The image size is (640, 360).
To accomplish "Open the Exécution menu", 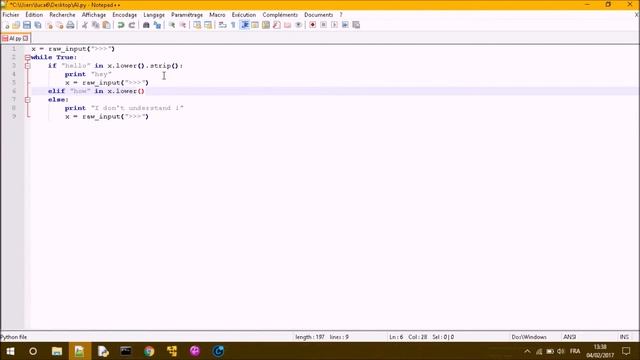I will [x=244, y=15].
